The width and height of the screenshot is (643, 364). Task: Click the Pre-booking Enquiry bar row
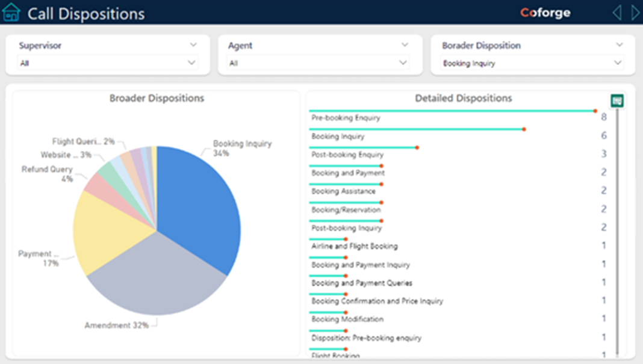click(346, 118)
